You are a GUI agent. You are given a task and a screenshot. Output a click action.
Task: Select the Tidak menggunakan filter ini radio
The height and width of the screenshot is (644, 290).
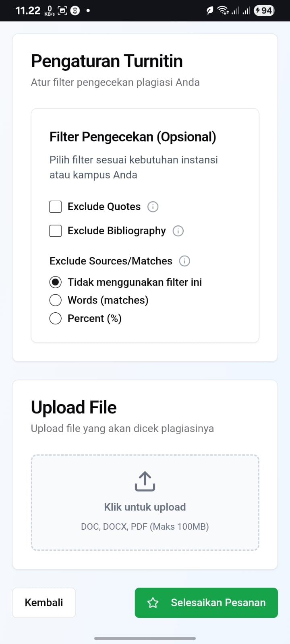[56, 282]
